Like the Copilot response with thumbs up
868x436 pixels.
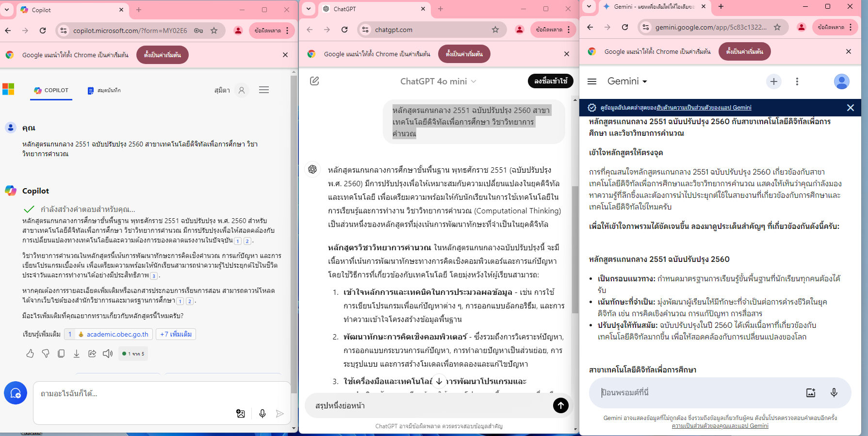(30, 354)
